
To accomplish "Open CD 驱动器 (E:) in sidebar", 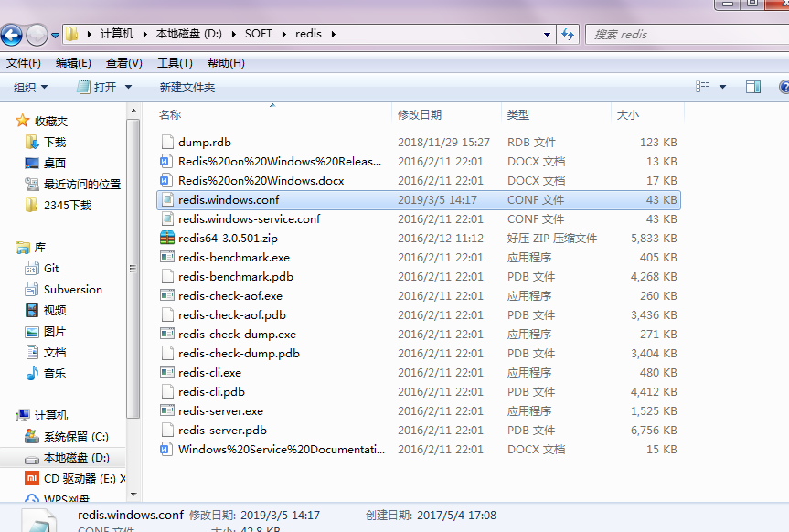I will tap(75, 479).
